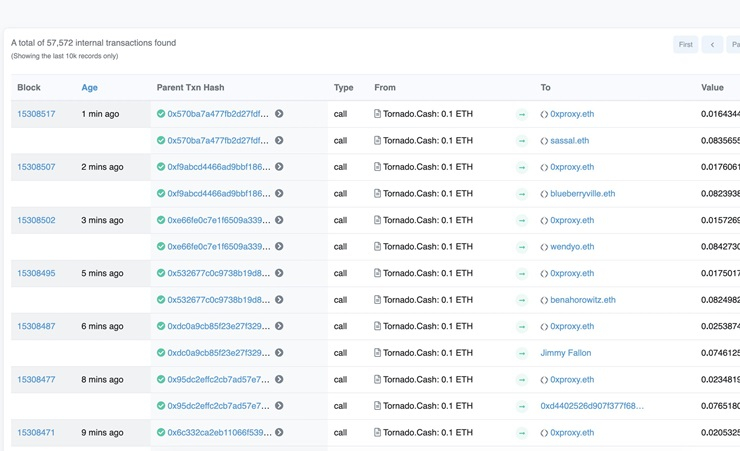The height and width of the screenshot is (451, 740).
Task: Open block 15308487 details
Action: 36,326
